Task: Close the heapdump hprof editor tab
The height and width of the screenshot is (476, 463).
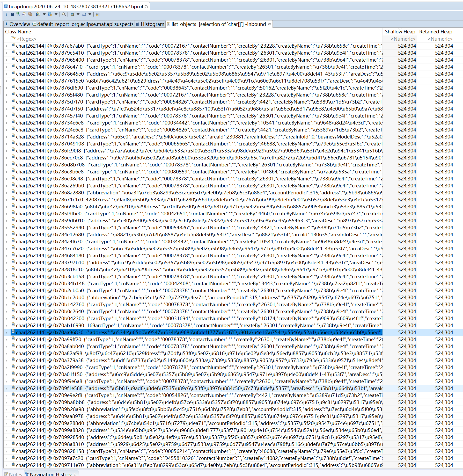Action: [x=147, y=6]
